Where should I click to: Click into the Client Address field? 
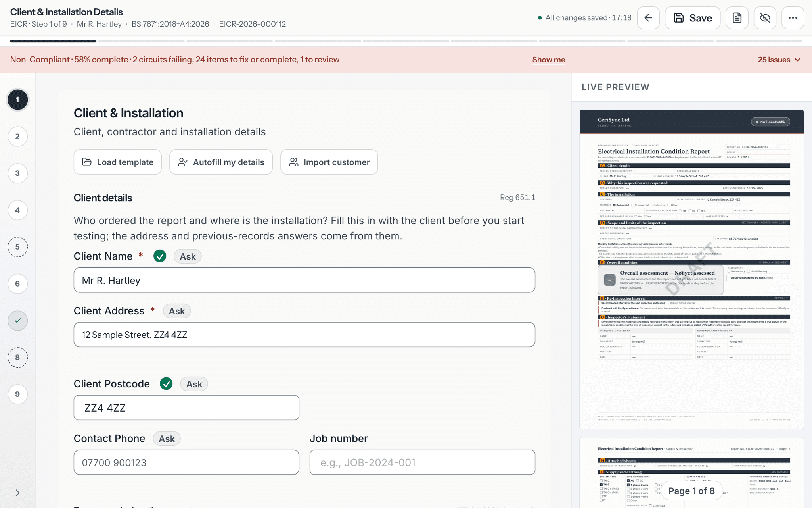304,335
